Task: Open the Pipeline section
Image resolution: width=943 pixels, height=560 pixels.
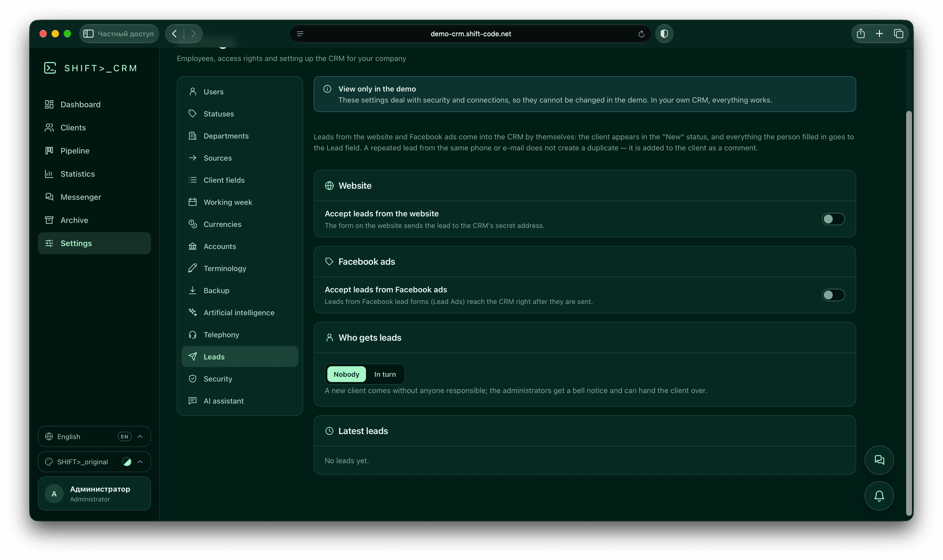Action: [94, 151]
